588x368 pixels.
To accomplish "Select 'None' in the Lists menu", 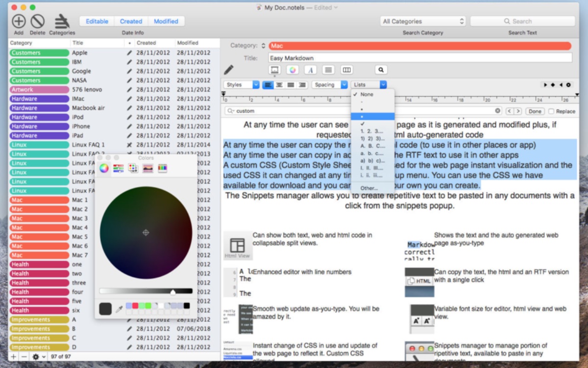I will tap(367, 94).
